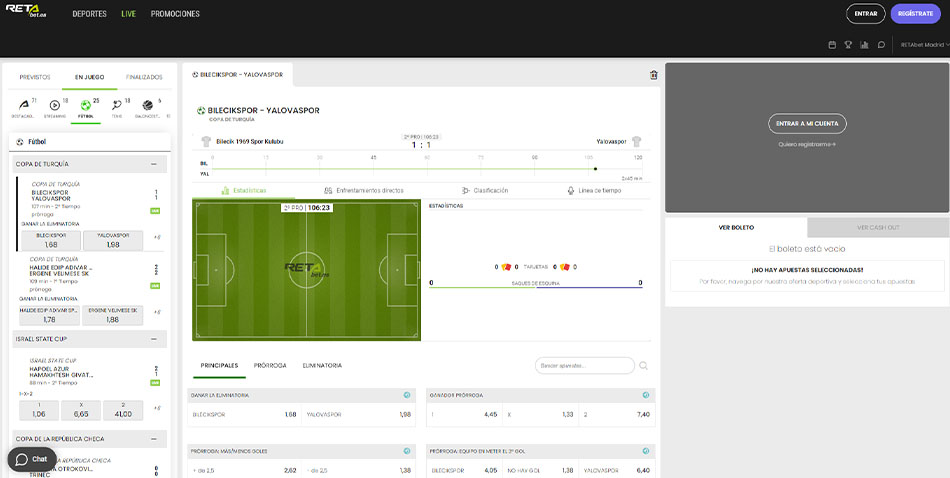950x478 pixels.
Task: Open the Enfrentamientos directos tab
Action: pyautogui.click(x=364, y=190)
